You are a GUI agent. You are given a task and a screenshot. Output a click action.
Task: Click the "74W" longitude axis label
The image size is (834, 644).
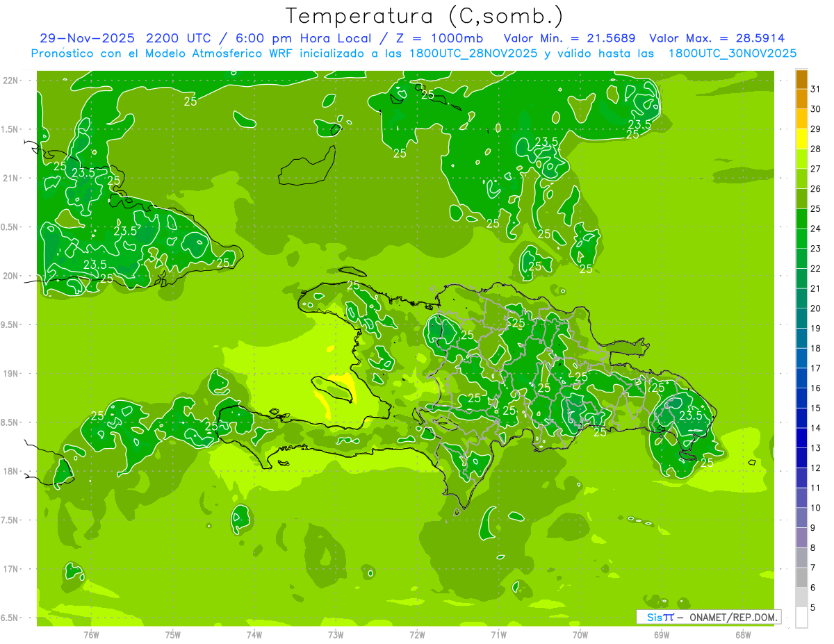254,634
